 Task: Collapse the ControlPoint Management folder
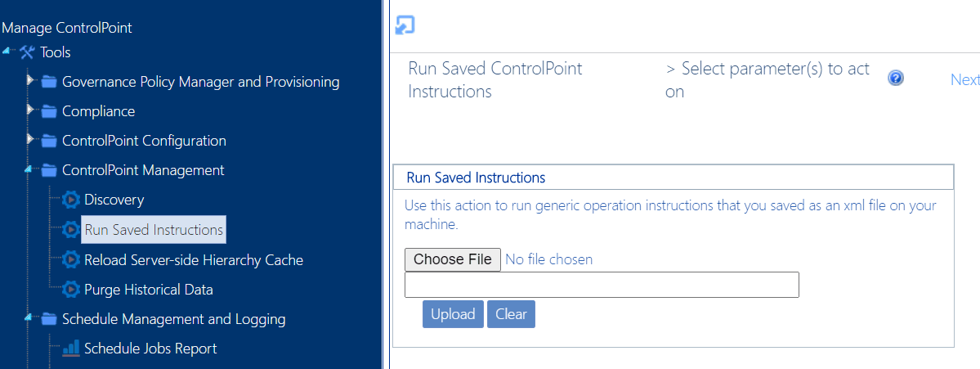tap(29, 170)
